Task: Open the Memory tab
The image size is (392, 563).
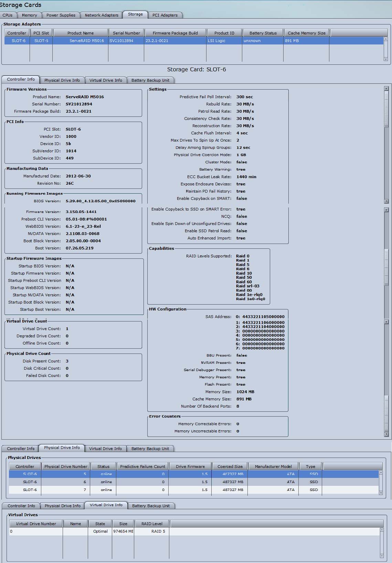Action: coord(29,15)
